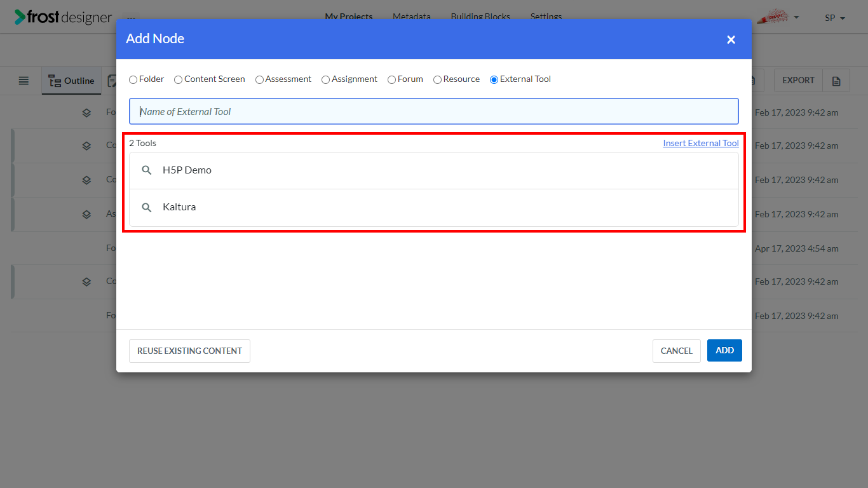Click the search icon beside H5P Demo
This screenshot has height=488, width=868.
pos(147,170)
